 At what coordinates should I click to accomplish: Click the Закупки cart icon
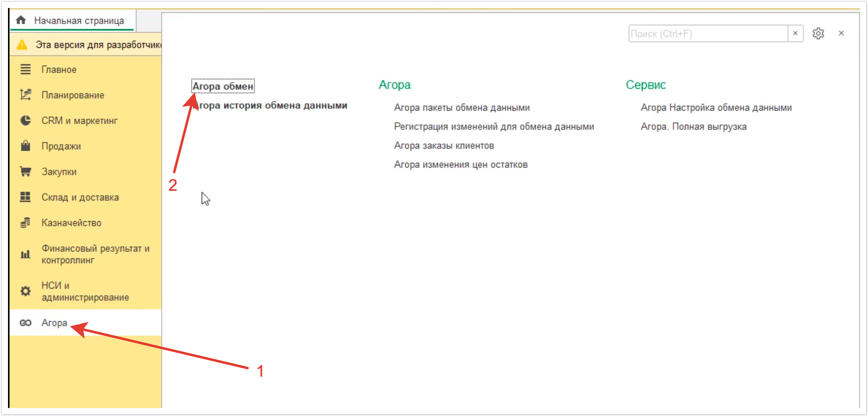coord(25,172)
